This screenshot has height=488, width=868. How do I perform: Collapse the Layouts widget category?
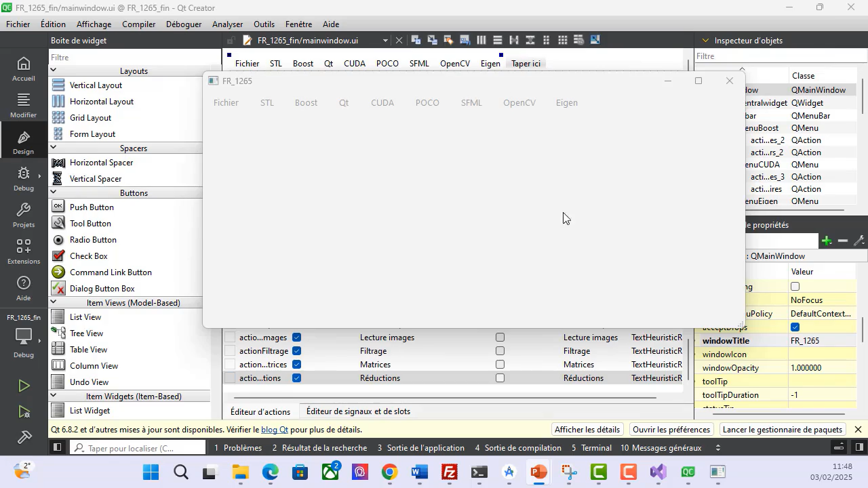click(x=54, y=70)
